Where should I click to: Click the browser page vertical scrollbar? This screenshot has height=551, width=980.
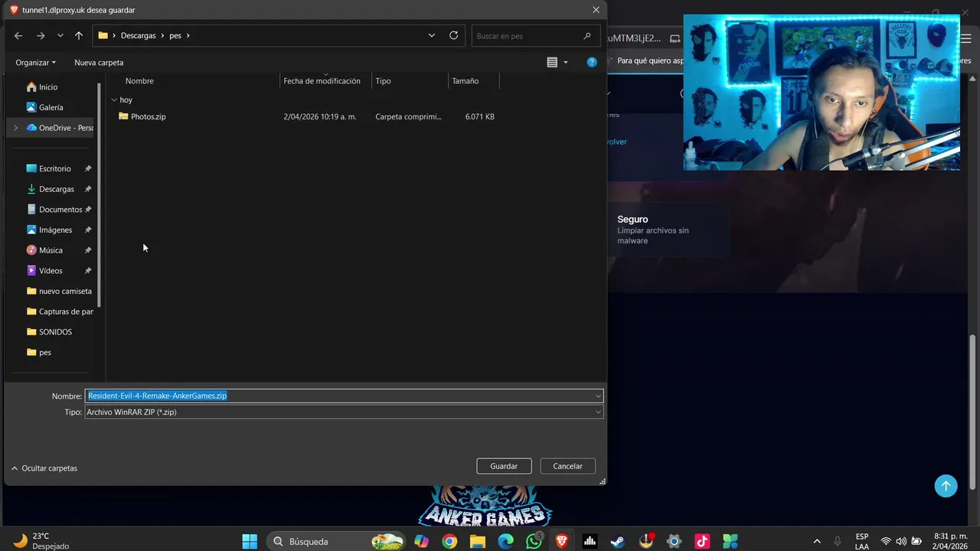point(973,413)
